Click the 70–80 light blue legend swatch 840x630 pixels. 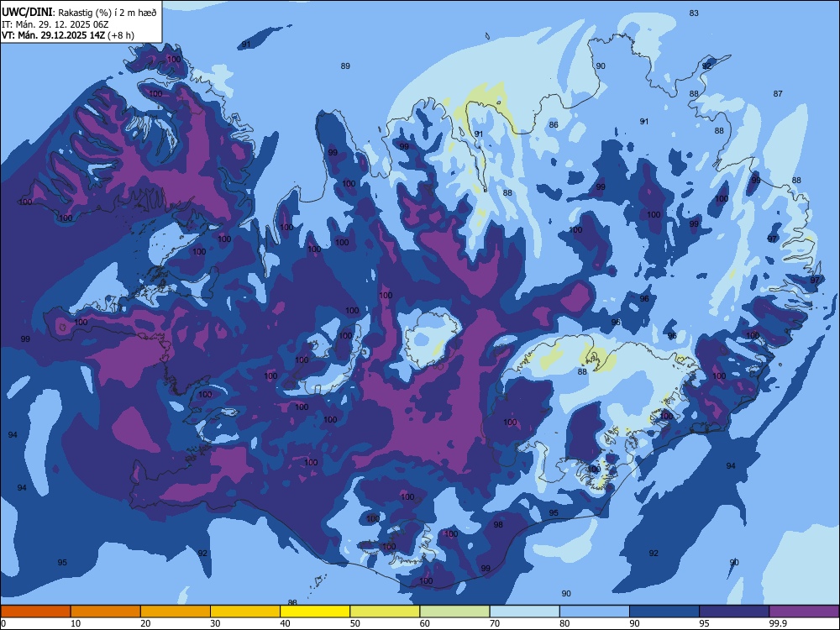tap(524, 612)
